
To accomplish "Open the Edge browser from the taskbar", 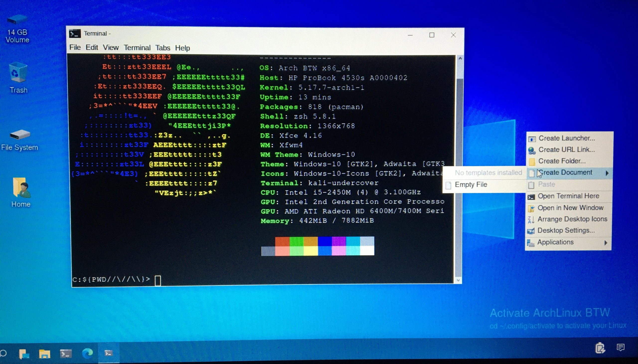I will 87,354.
